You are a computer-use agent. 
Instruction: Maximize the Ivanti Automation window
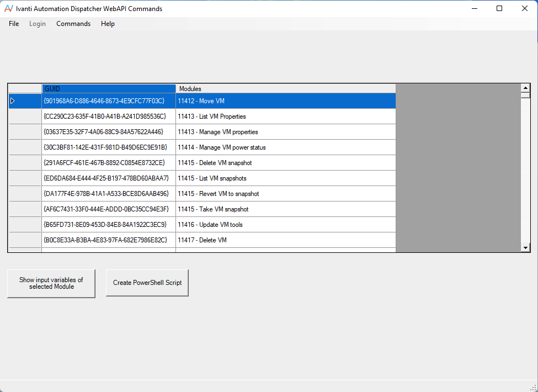click(499, 9)
